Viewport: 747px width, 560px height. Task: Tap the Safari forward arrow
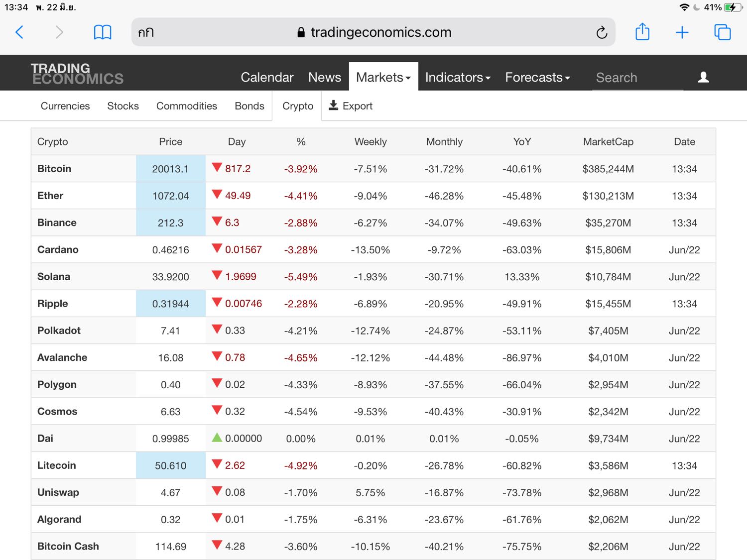(59, 32)
